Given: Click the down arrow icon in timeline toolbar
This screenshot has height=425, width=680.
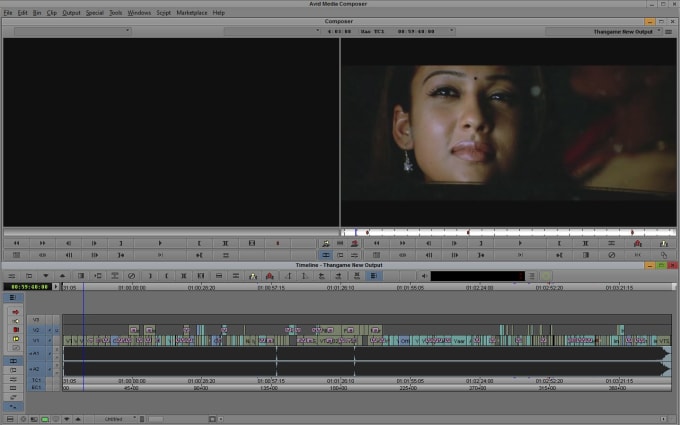Looking at the screenshot, I should (x=46, y=276).
